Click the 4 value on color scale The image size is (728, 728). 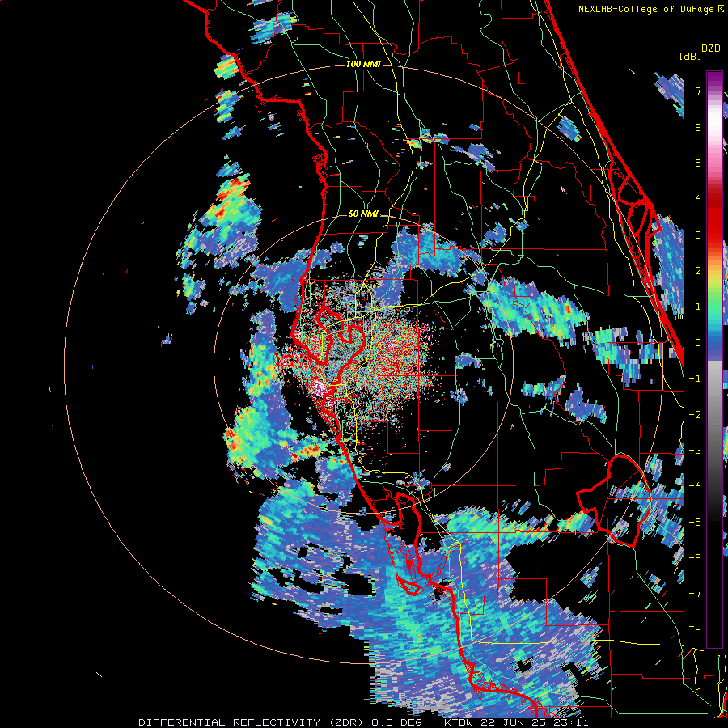pos(698,199)
